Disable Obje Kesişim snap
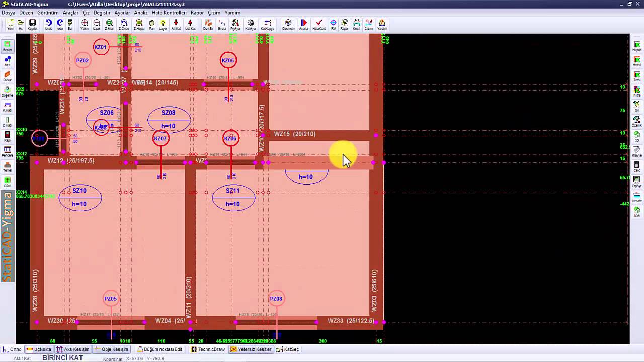The image size is (644, 362). click(x=112, y=349)
